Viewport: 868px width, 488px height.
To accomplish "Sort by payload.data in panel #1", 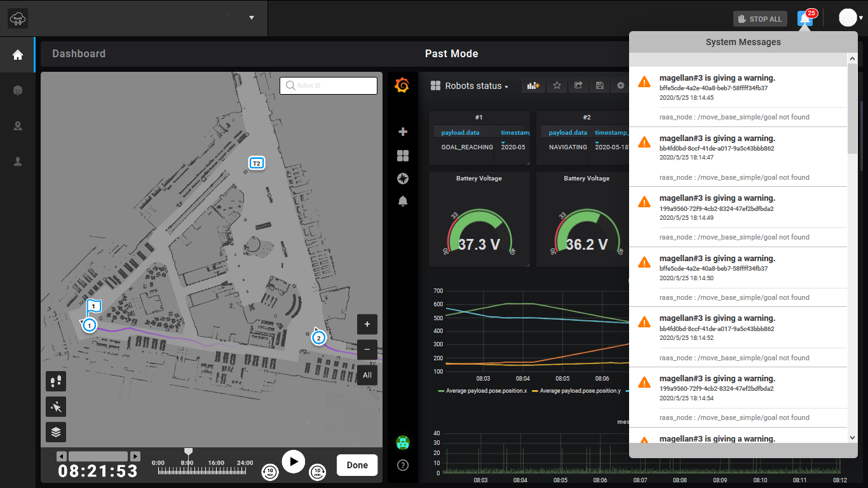I will click(461, 132).
